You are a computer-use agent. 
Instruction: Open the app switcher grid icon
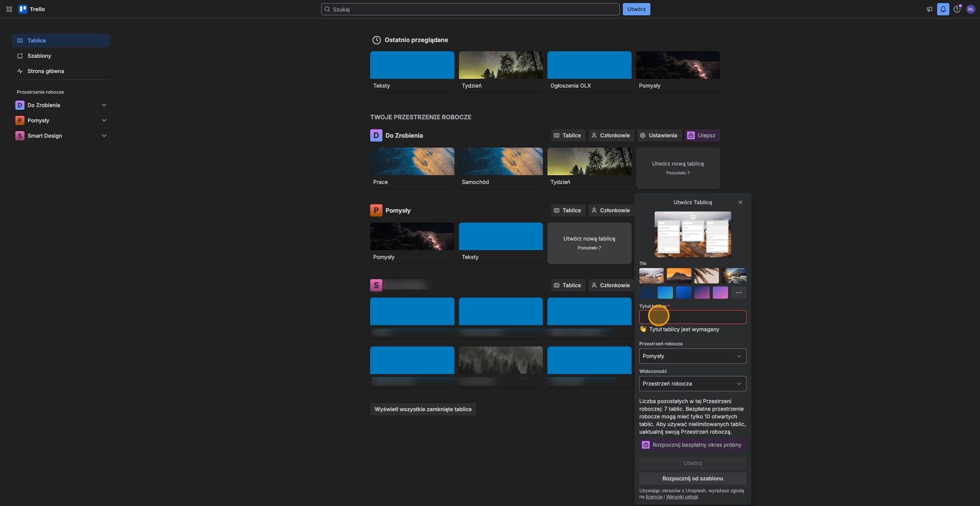[x=9, y=9]
